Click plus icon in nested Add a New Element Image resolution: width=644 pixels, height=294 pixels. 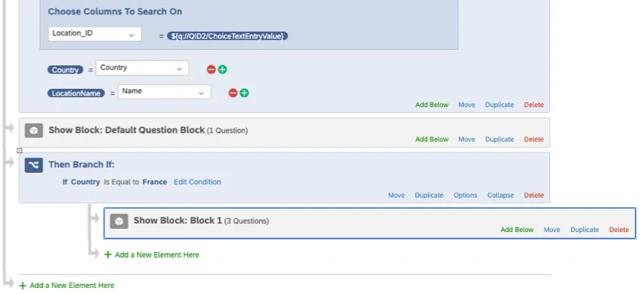pos(108,255)
